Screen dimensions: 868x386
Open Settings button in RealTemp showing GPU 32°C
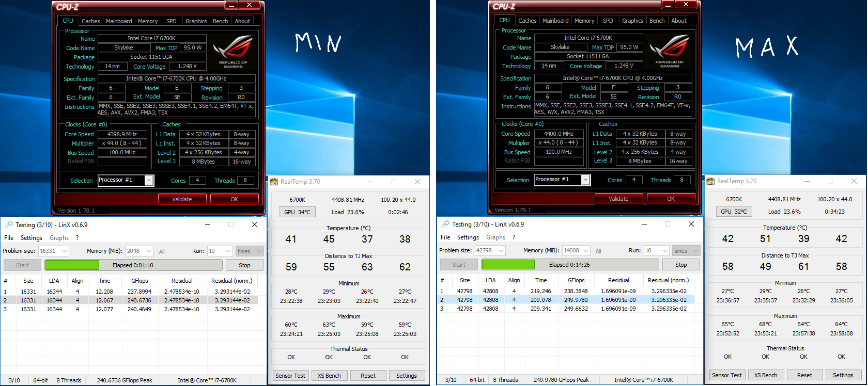(x=843, y=375)
